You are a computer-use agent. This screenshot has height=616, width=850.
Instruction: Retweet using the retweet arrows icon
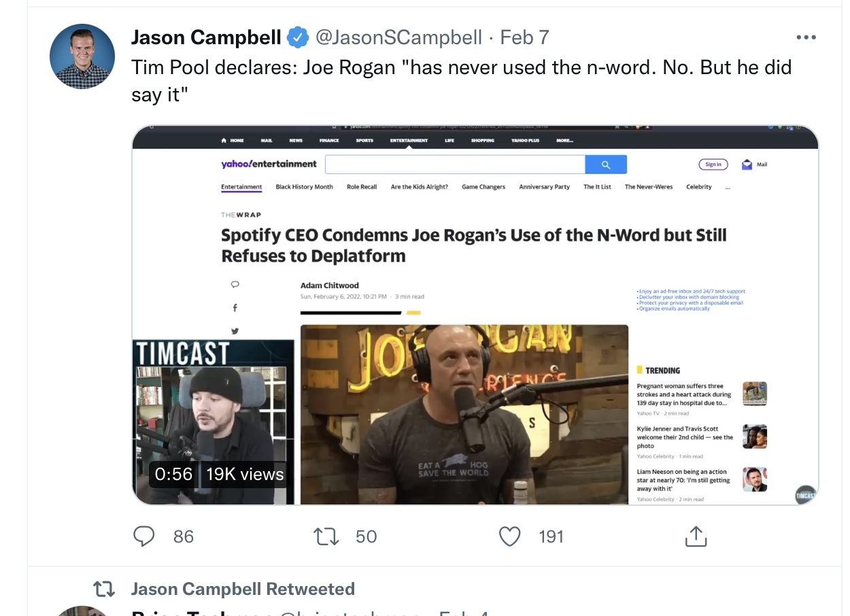click(x=326, y=536)
